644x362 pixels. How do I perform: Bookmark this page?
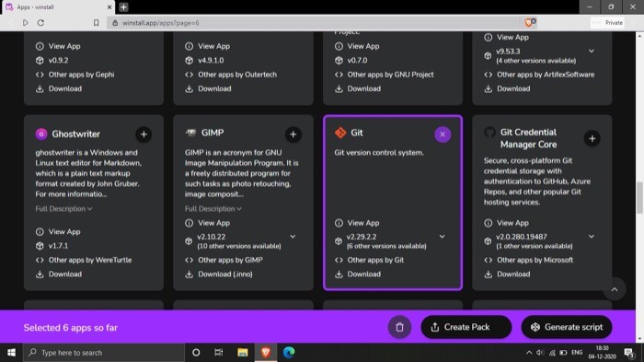click(96, 23)
